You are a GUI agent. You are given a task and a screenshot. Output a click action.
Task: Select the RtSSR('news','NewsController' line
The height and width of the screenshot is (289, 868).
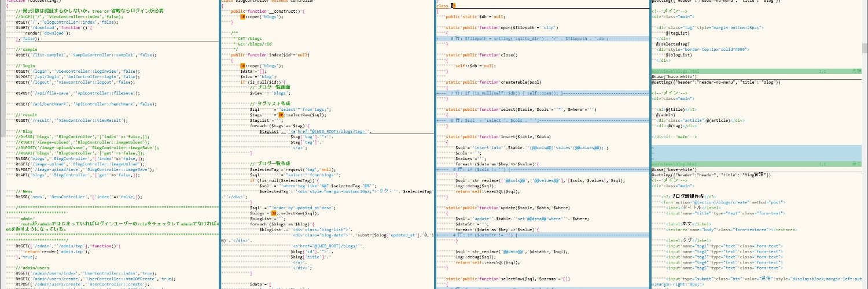click(79, 197)
